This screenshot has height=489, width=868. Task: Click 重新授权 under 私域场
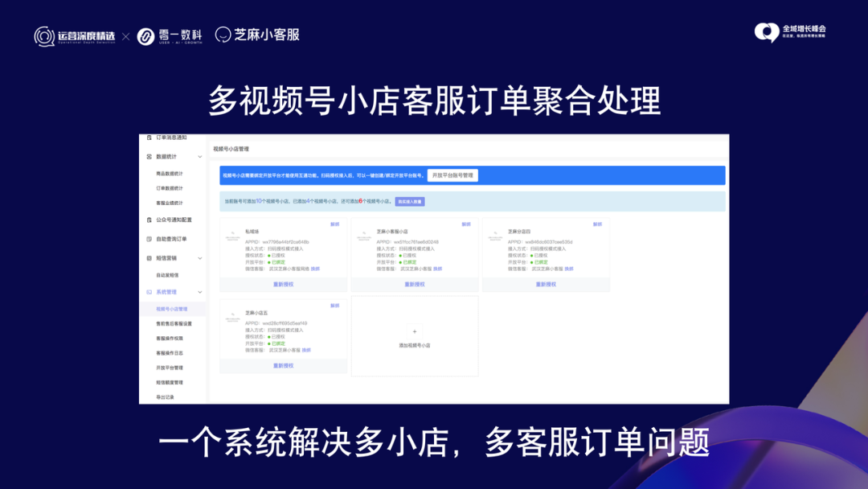pyautogui.click(x=284, y=284)
